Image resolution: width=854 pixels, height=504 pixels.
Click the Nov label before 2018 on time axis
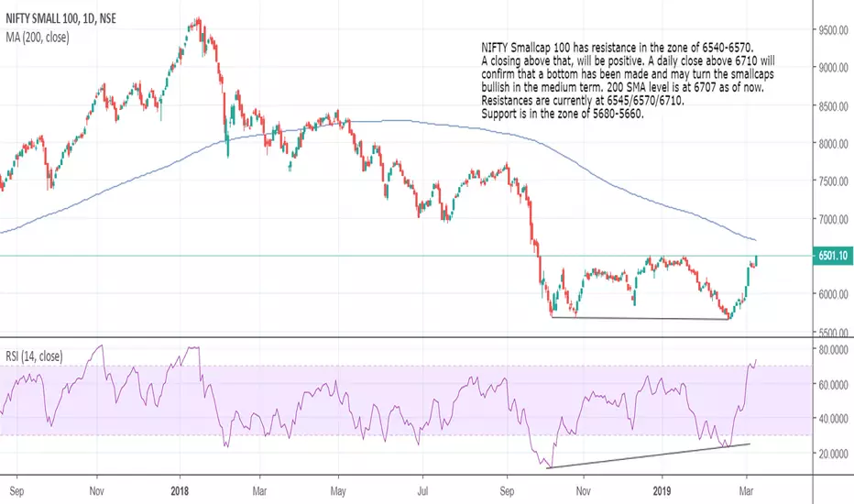[x=96, y=491]
